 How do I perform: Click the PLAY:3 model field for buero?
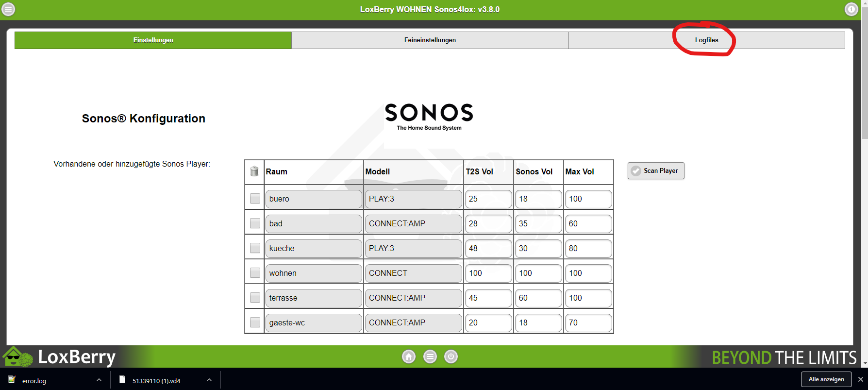(x=414, y=199)
